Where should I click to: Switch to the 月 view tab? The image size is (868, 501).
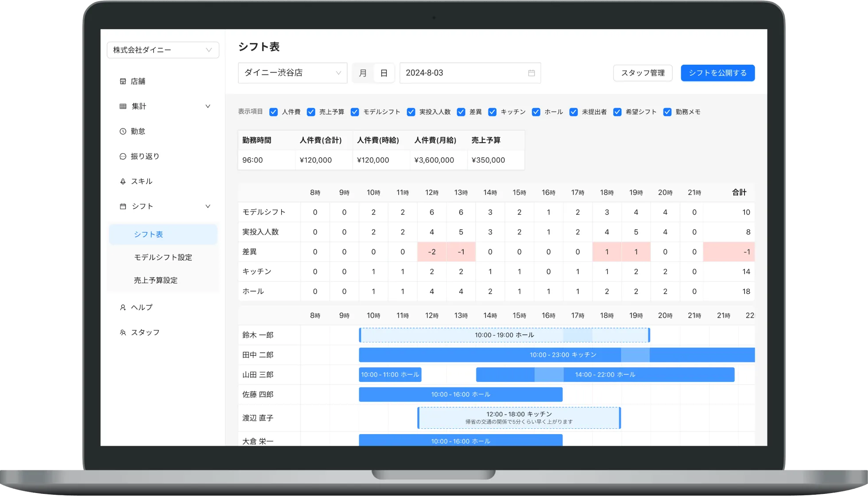(x=363, y=73)
